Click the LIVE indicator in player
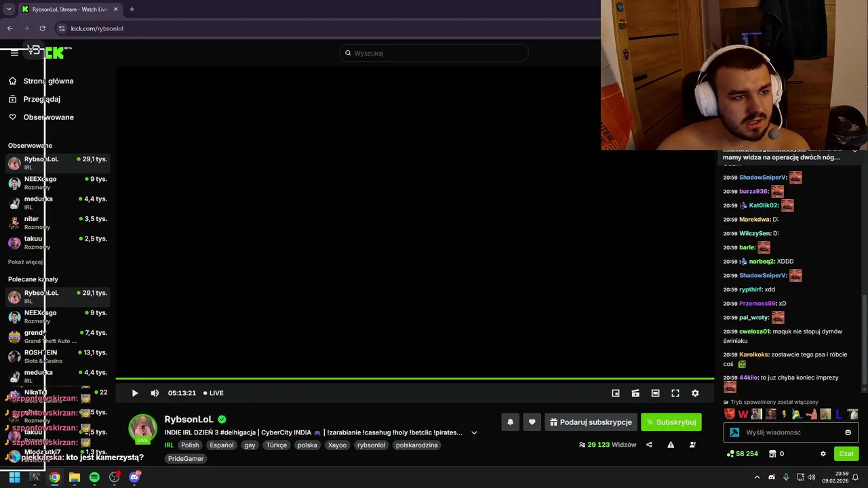868x488 pixels. tap(213, 393)
